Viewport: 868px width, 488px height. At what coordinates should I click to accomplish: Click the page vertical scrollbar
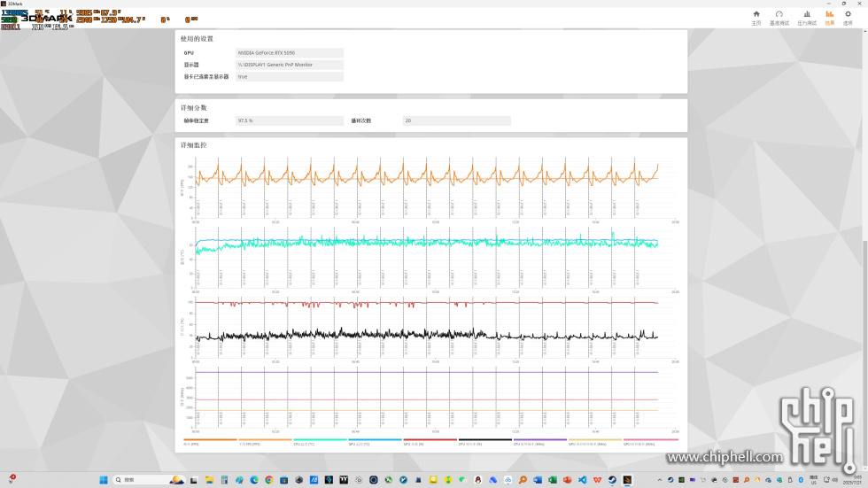pyautogui.click(x=864, y=352)
